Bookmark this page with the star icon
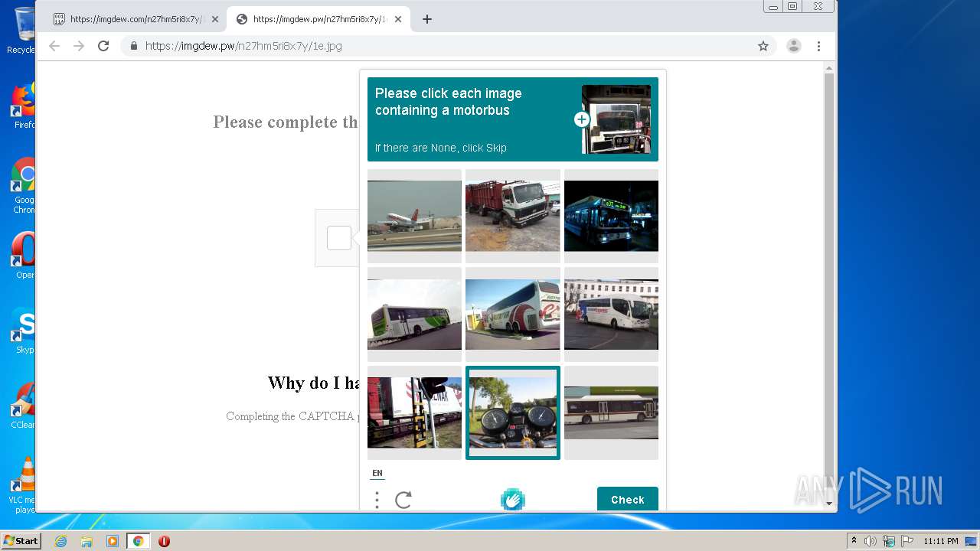This screenshot has height=551, width=980. (x=763, y=46)
